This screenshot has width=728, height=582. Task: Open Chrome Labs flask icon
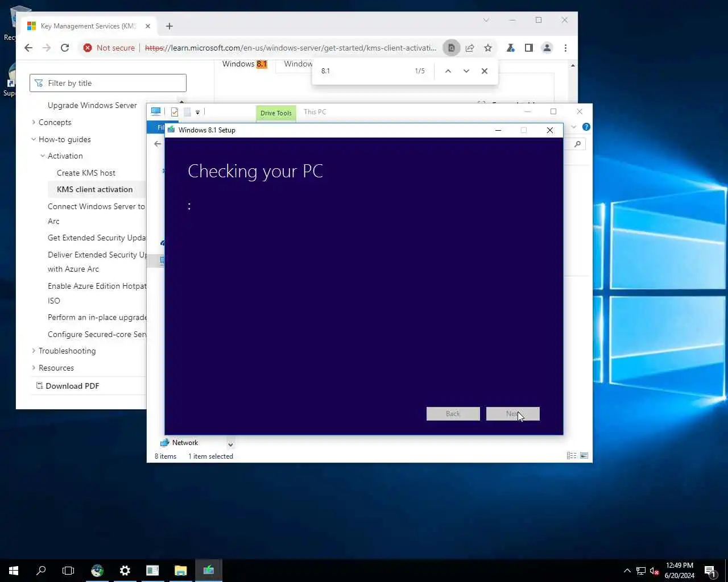point(511,48)
